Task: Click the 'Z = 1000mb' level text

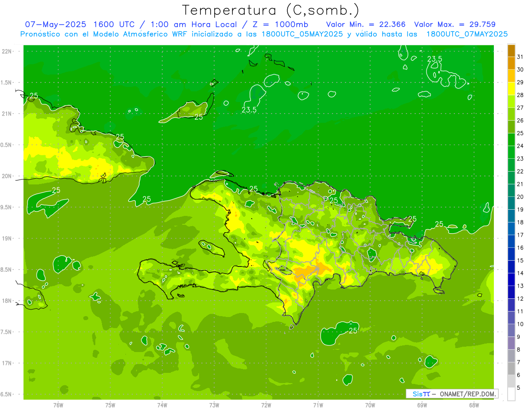Action: 281,24
